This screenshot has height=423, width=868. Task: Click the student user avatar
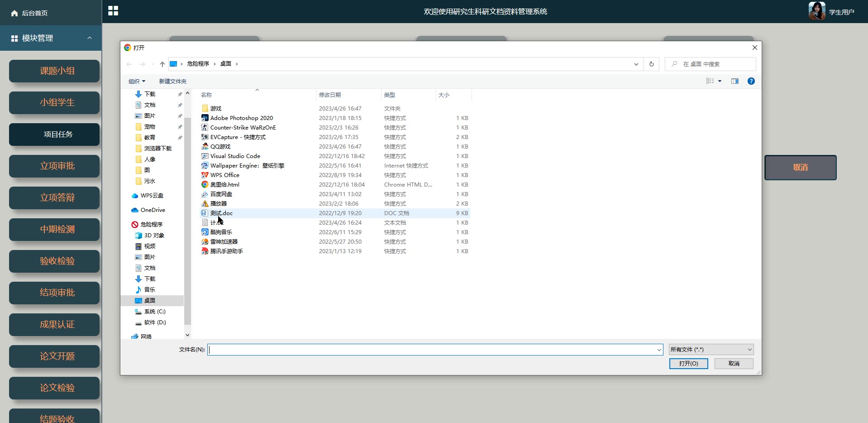pyautogui.click(x=816, y=11)
